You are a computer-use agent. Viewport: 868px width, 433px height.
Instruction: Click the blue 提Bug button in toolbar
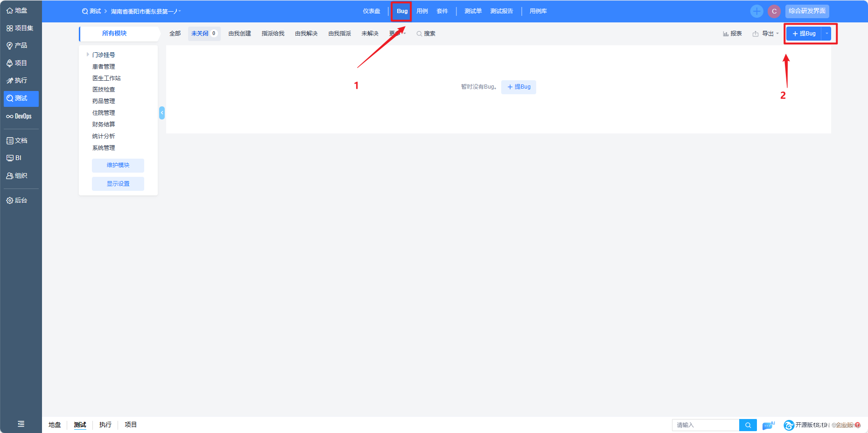point(804,34)
